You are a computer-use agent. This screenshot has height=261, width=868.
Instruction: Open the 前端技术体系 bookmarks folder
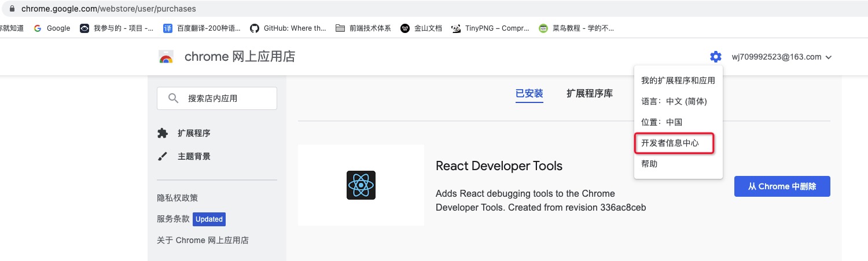363,28
